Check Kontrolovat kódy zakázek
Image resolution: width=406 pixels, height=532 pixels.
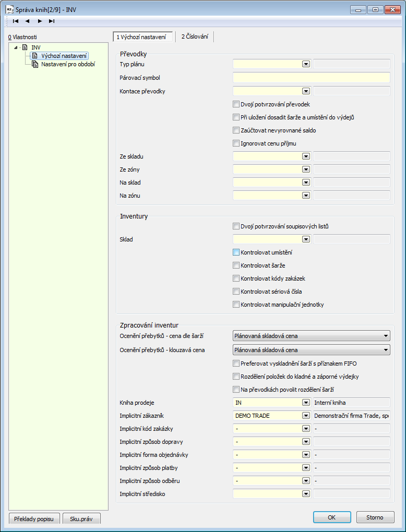point(236,278)
